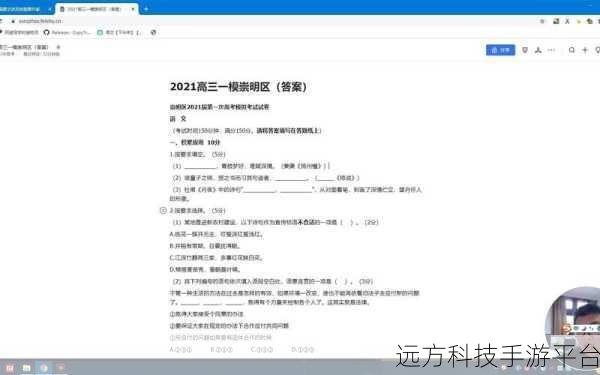Image resolution: width=600 pixels, height=375 pixels.
Task: Click the collaborator icon right of the shield
Action: click(x=538, y=50)
